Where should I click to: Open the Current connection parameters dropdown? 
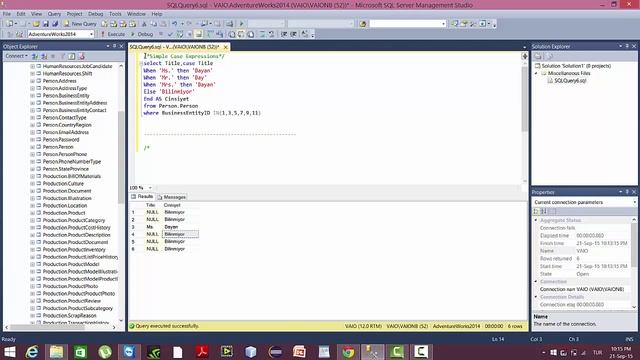click(634, 202)
